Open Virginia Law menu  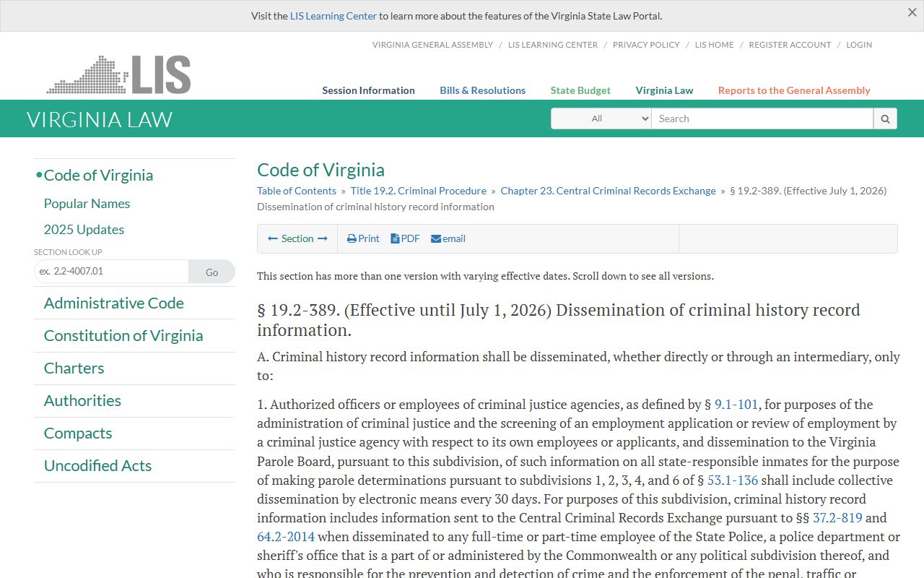click(x=664, y=90)
